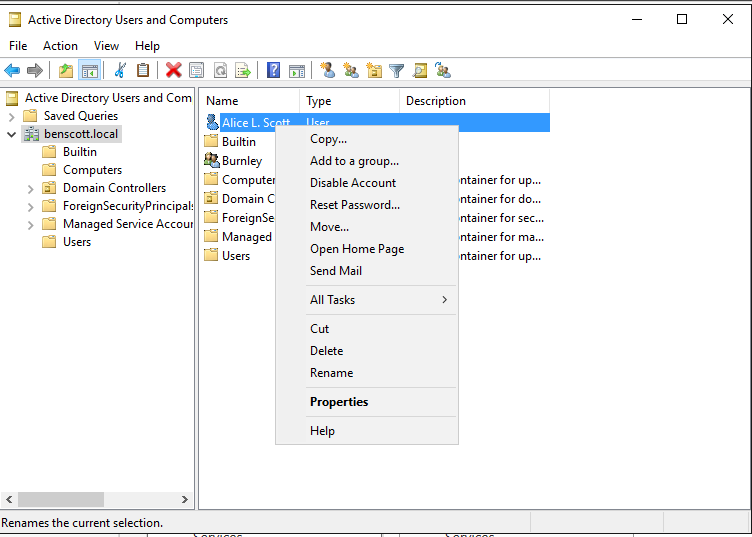
Task: Sort list by Type column header
Action: pos(350,101)
